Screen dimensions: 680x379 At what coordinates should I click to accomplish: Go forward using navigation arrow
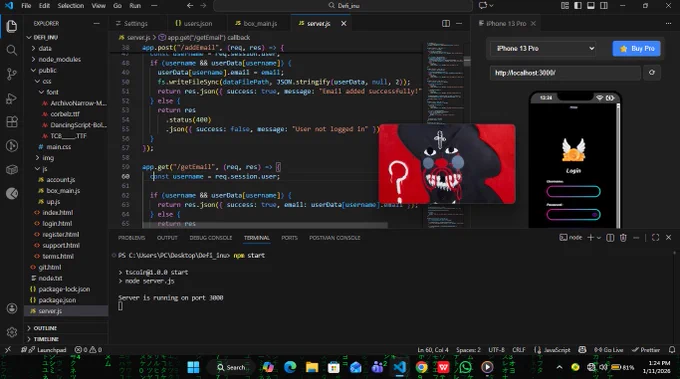pyautogui.click(x=203, y=6)
